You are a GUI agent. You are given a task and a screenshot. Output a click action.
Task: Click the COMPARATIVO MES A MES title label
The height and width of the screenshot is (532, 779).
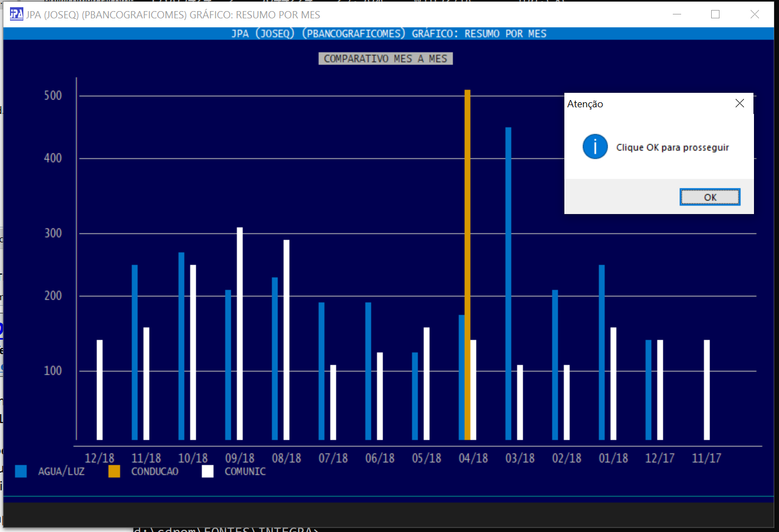point(385,59)
